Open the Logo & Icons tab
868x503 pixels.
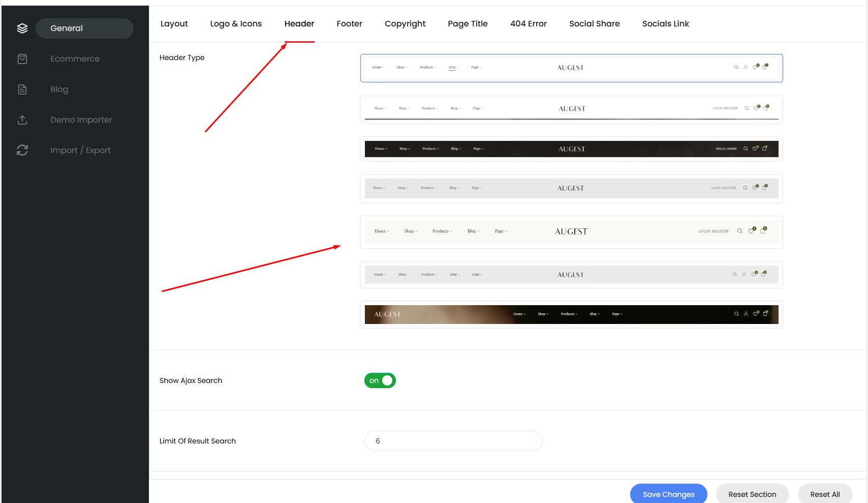coord(236,24)
